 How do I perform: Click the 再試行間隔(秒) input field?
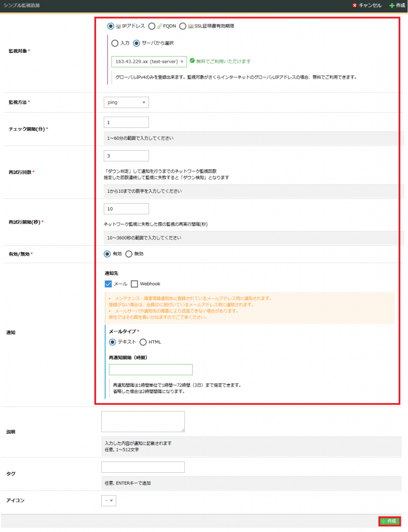click(x=126, y=208)
